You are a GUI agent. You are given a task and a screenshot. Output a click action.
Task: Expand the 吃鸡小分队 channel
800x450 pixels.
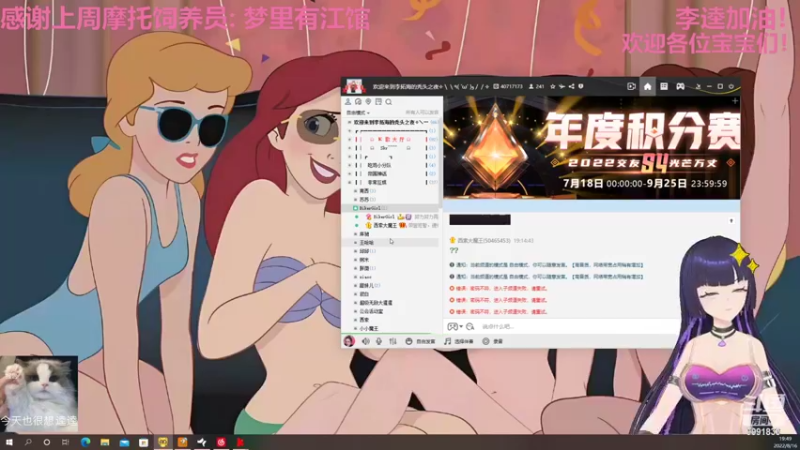pyautogui.click(x=349, y=165)
